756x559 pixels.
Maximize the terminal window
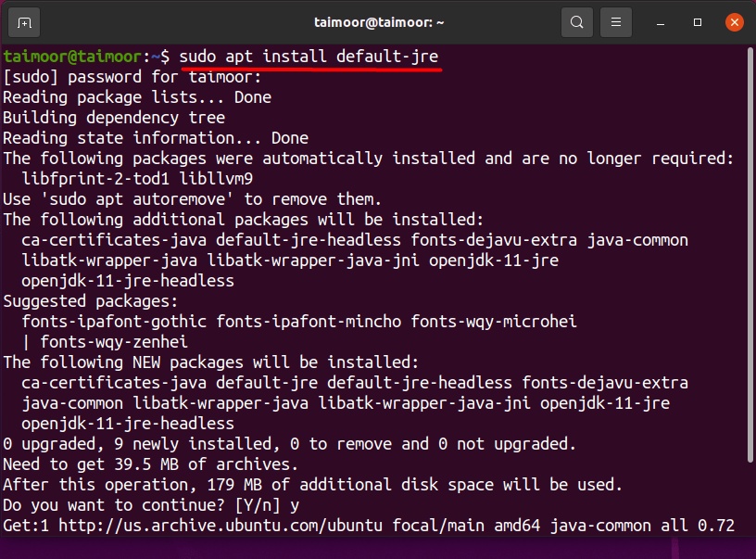pos(698,22)
